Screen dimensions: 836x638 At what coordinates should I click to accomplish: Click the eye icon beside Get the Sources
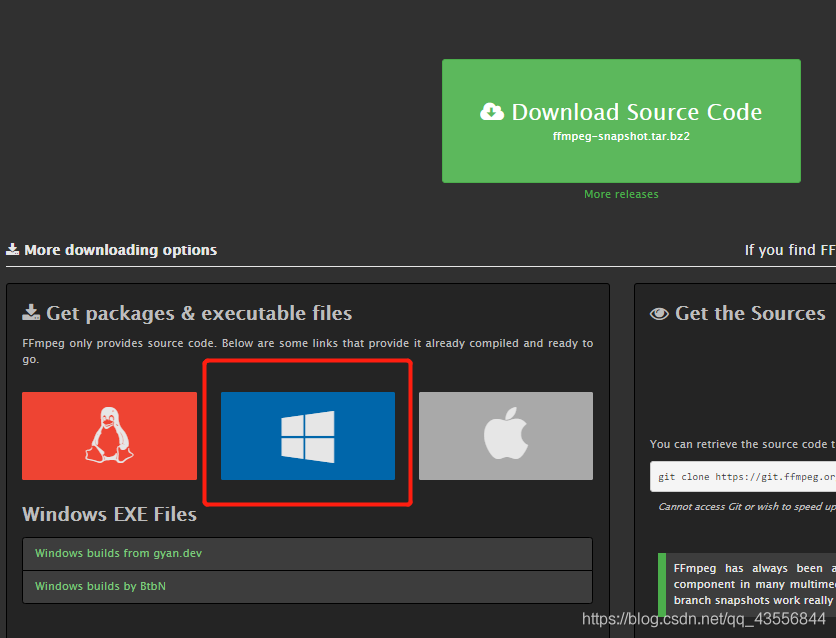coord(659,313)
